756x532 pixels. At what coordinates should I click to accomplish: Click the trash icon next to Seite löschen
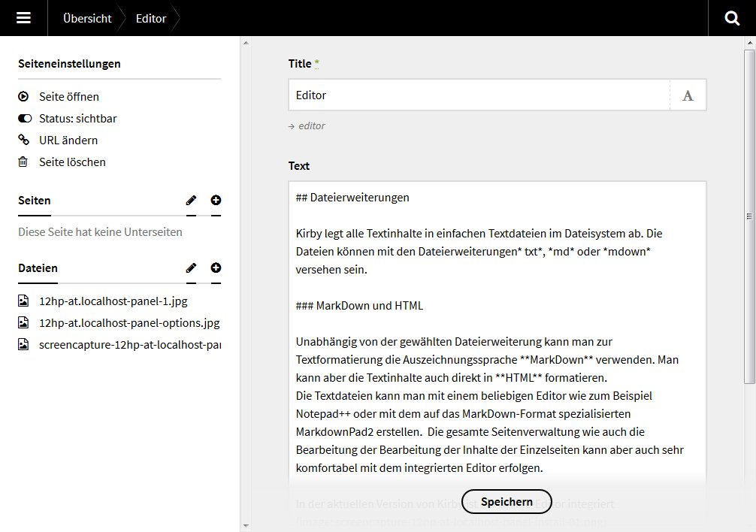click(x=23, y=162)
